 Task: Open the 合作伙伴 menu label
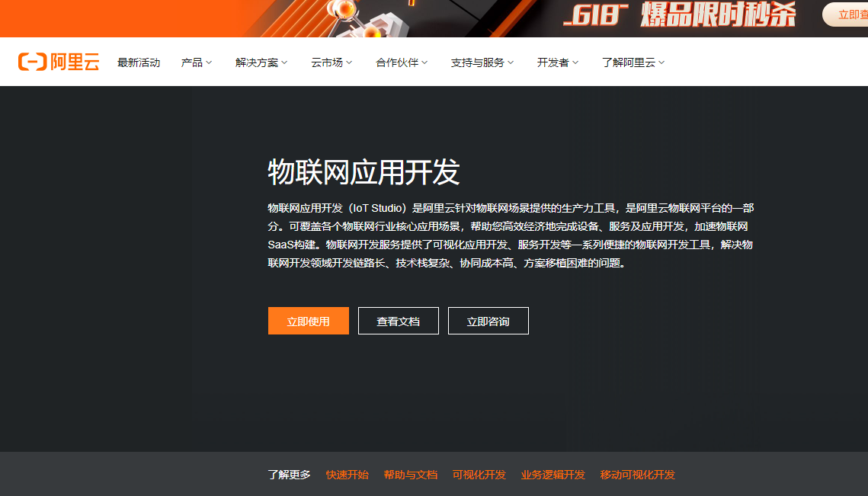(x=397, y=62)
